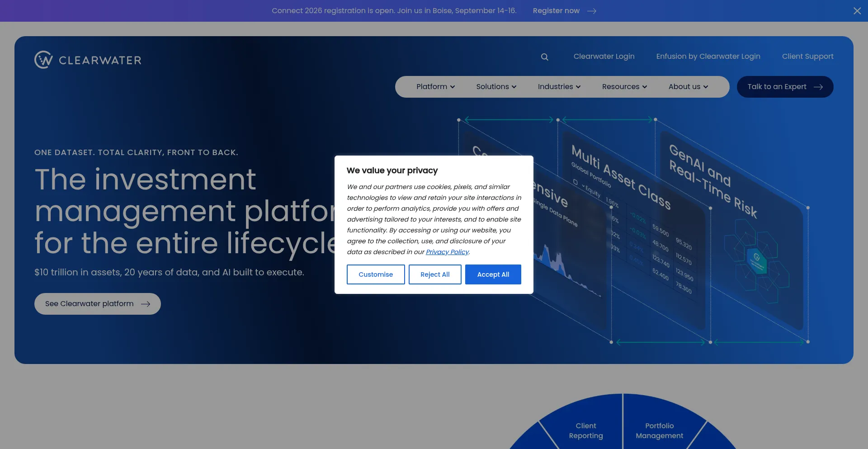Click the arrow inside Talk to an Expert

pyautogui.click(x=818, y=87)
